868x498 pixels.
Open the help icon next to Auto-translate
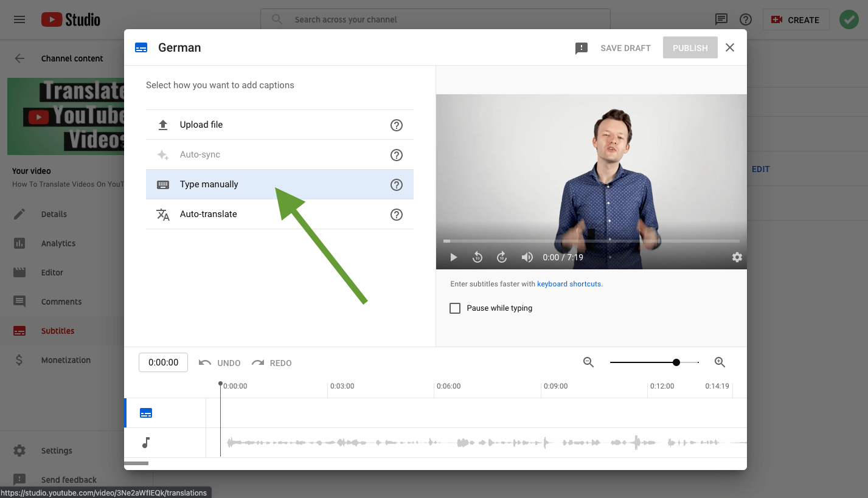click(x=396, y=214)
